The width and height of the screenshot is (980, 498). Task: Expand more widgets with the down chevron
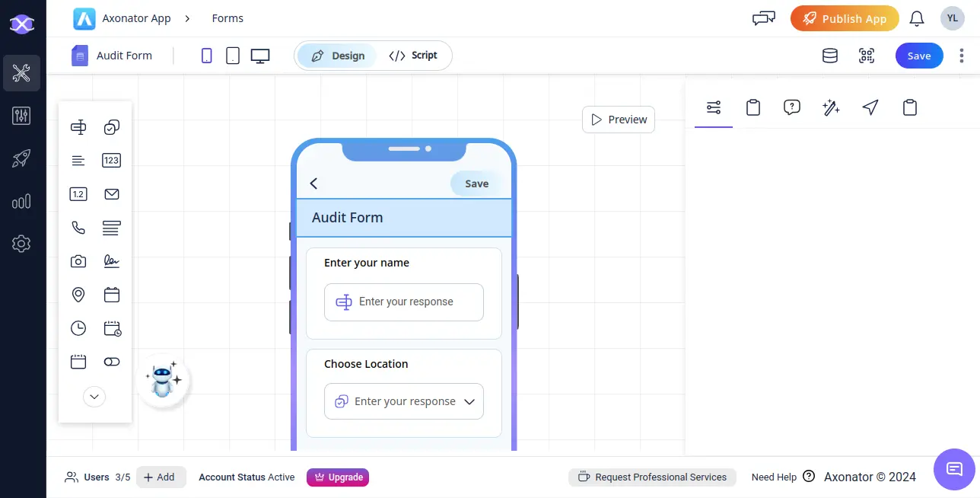click(94, 397)
